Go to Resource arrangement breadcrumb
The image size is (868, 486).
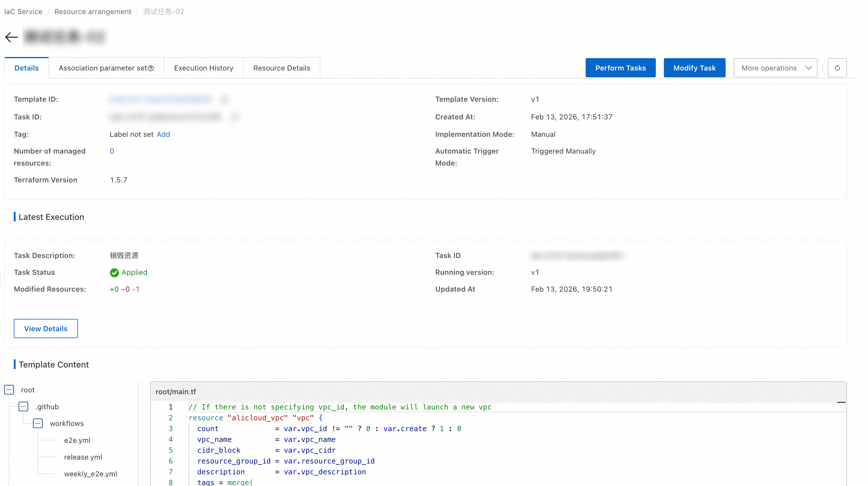point(93,11)
